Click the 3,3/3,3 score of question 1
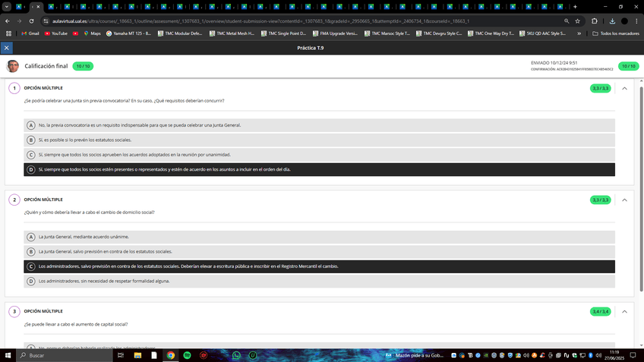644x362 pixels. (x=600, y=88)
